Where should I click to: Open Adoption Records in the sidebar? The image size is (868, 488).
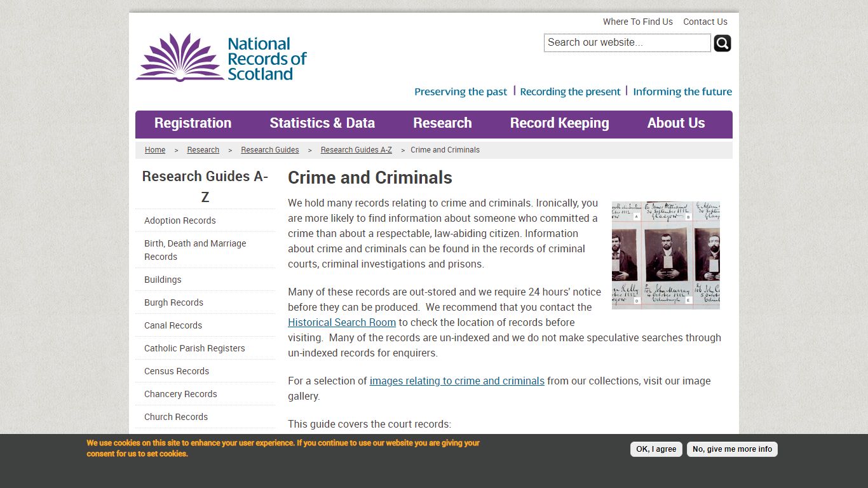[205, 220]
